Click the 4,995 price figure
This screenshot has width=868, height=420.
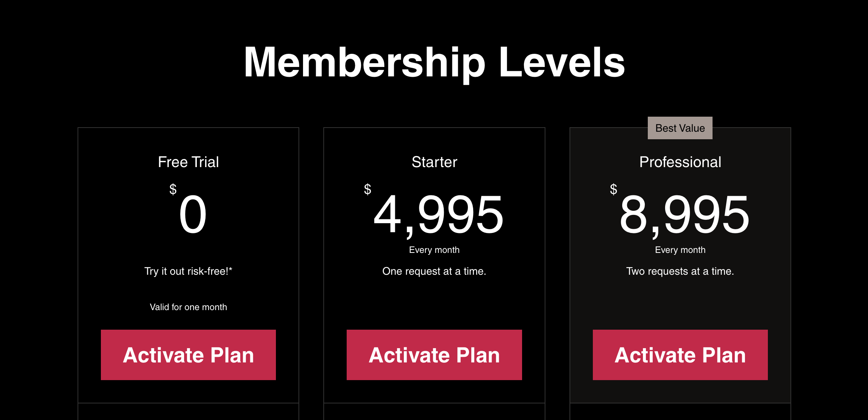439,215
